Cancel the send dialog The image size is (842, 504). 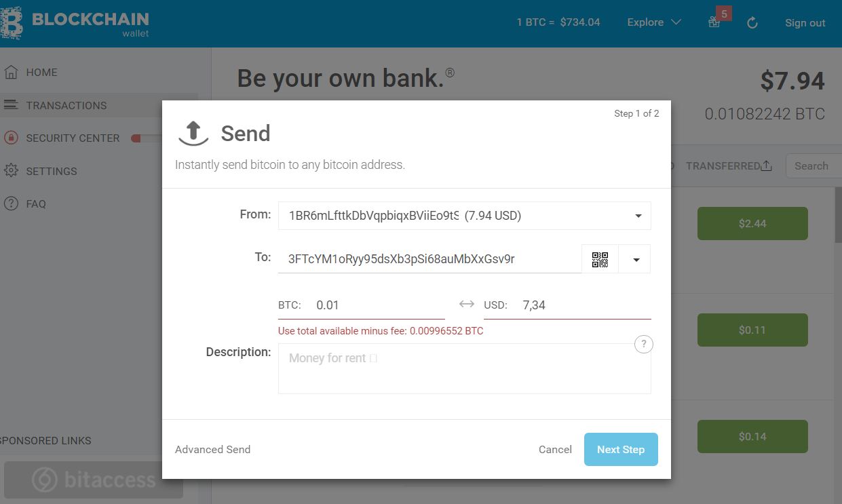pos(555,449)
